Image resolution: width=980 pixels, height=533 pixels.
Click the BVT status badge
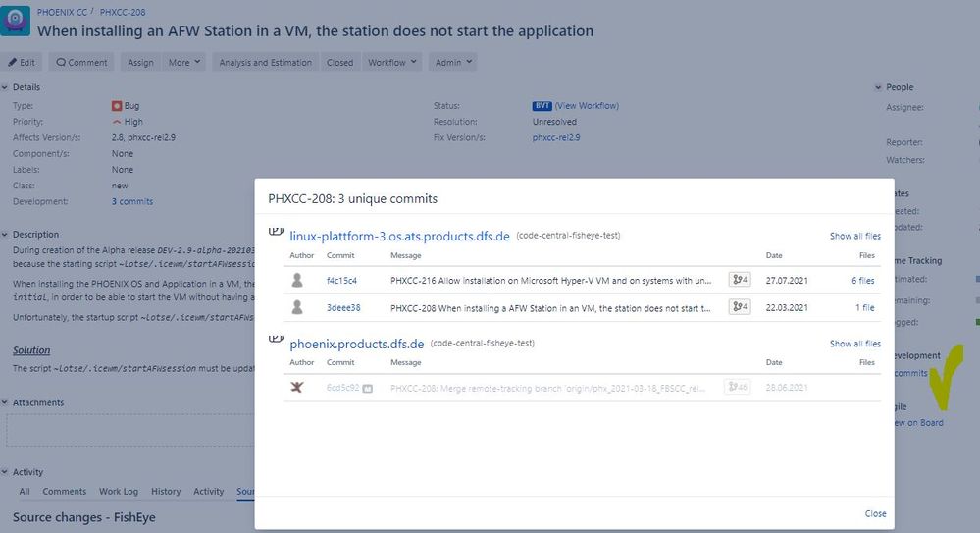[542, 106]
